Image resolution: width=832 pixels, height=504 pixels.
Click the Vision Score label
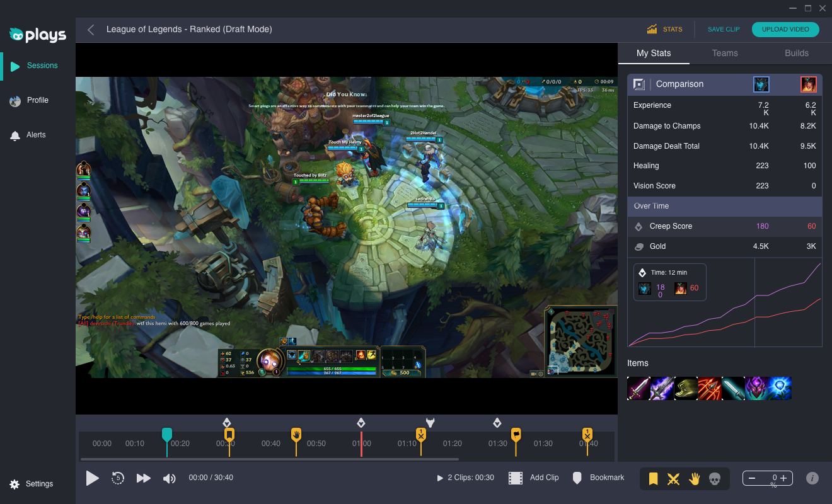click(x=654, y=186)
